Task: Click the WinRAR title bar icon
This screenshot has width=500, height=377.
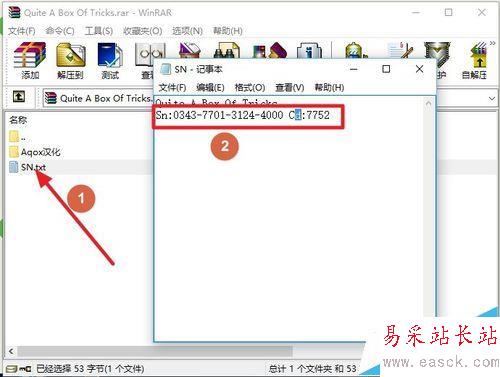Action: tap(14, 12)
